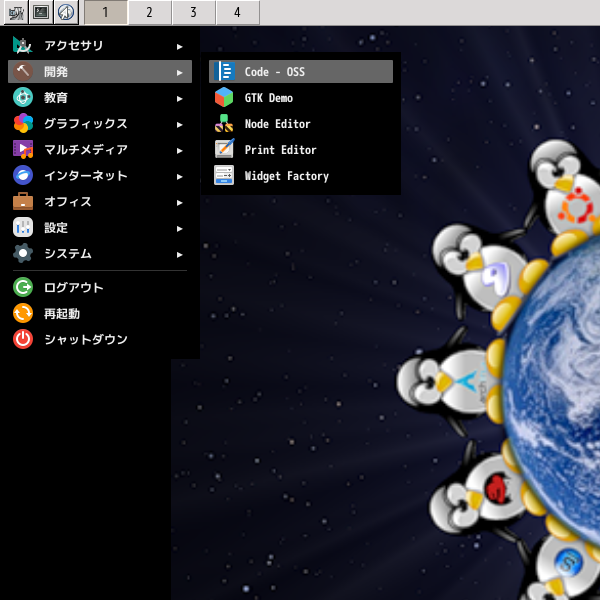Expand the グラフィックス submenu arrow
Screen dimensions: 600x600
179,125
